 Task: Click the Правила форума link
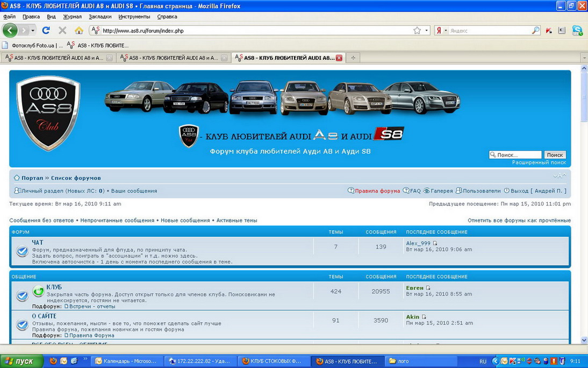point(377,191)
